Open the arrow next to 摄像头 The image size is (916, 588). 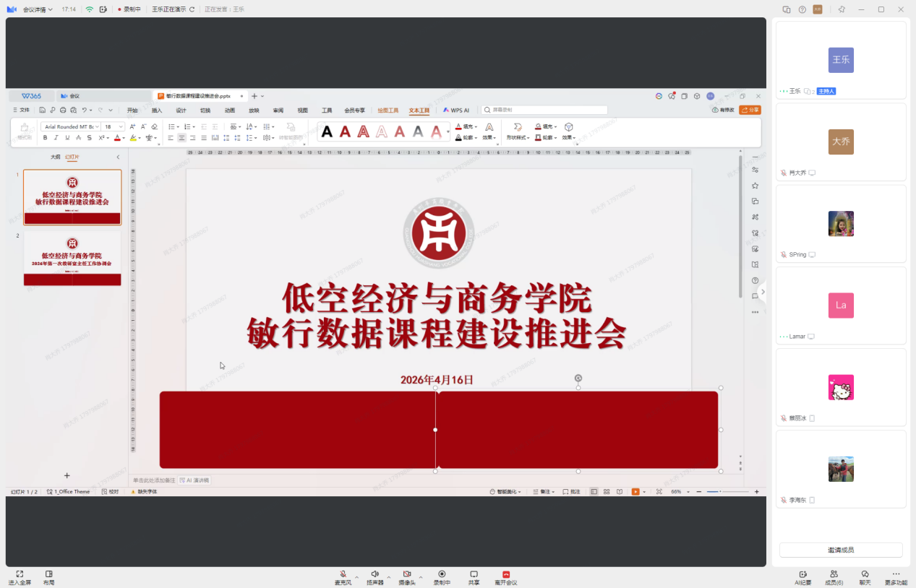tap(420, 577)
